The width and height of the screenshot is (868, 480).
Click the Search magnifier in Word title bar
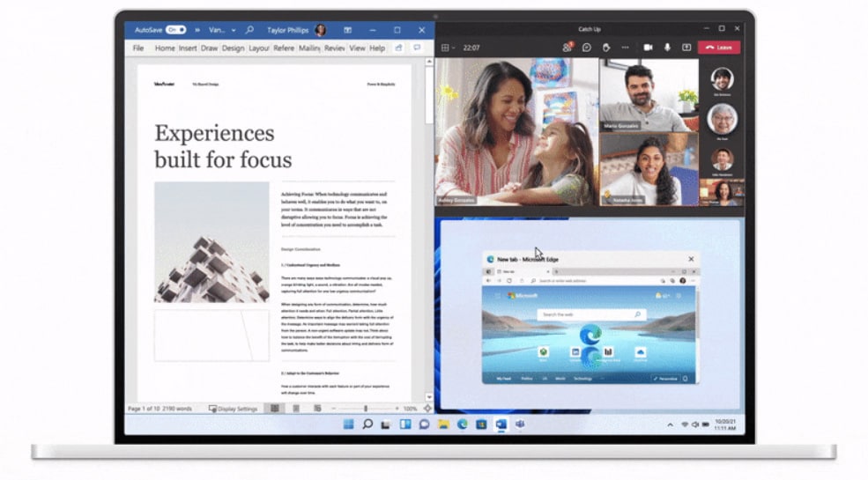tap(249, 30)
